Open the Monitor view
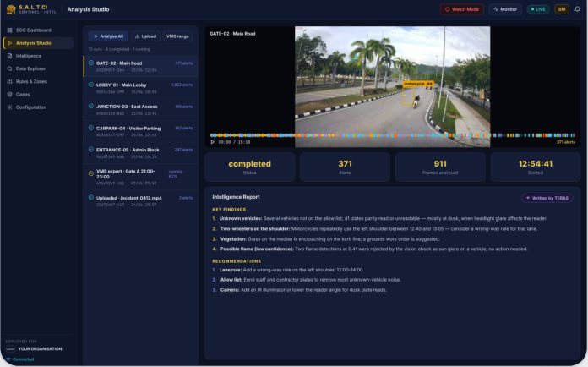Screen dimensions: 588x367 (x=505, y=9)
